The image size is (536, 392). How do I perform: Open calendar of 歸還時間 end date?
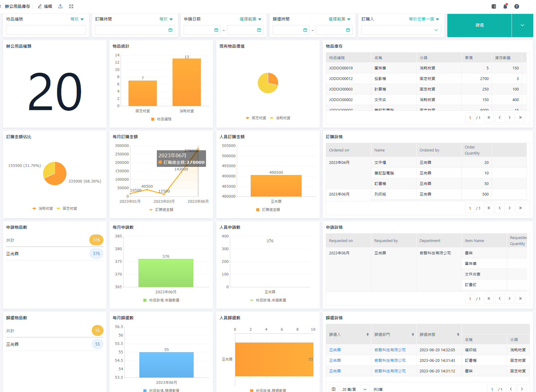coord(348,30)
